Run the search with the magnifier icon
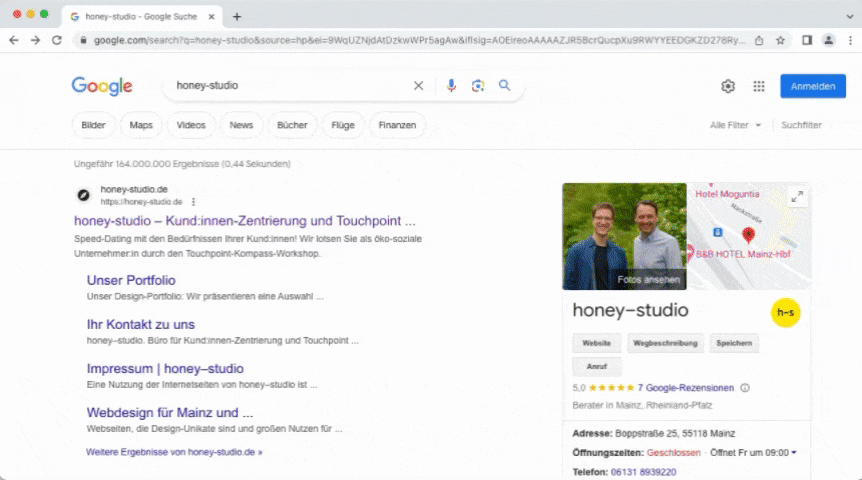862x480 pixels. click(504, 85)
